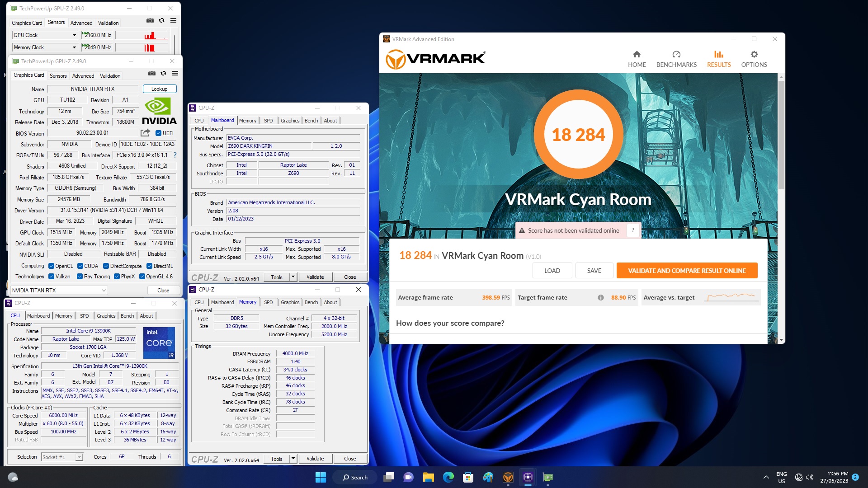Toggle the CUDA checkbox
The height and width of the screenshot is (488, 868).
[x=80, y=266]
